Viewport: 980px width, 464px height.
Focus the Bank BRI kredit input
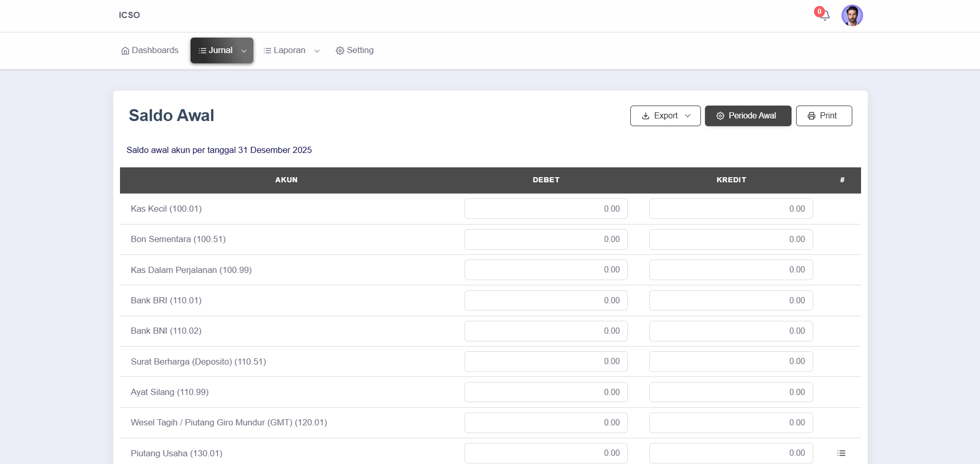pos(730,300)
